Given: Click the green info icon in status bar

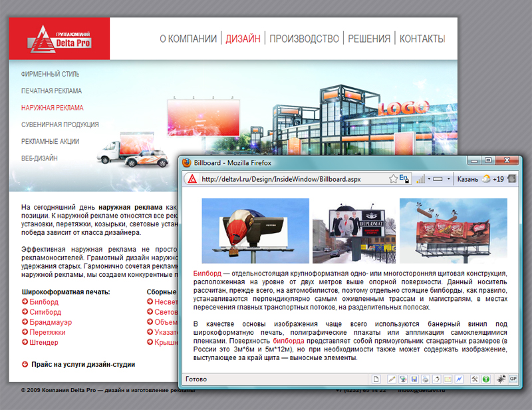Looking at the screenshot, I should coord(486,379).
